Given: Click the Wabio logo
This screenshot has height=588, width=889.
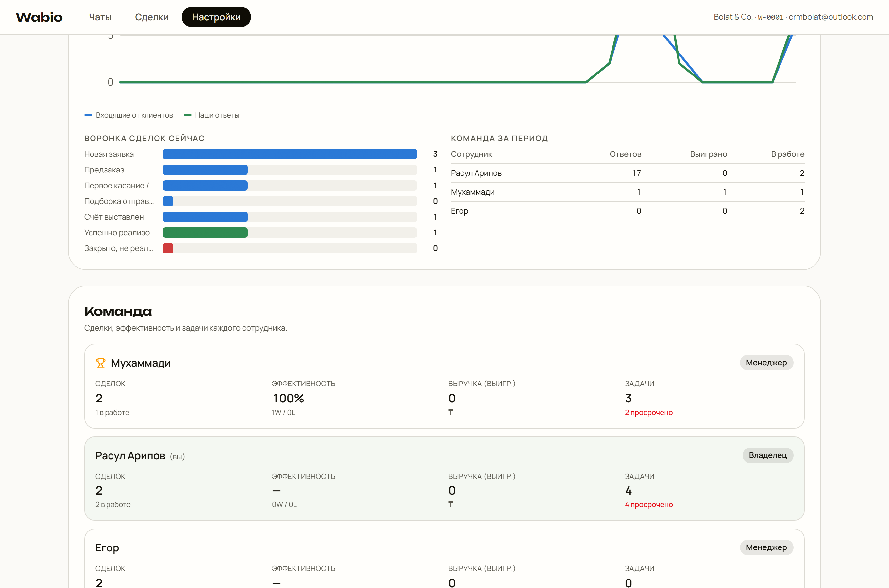Looking at the screenshot, I should (x=39, y=17).
